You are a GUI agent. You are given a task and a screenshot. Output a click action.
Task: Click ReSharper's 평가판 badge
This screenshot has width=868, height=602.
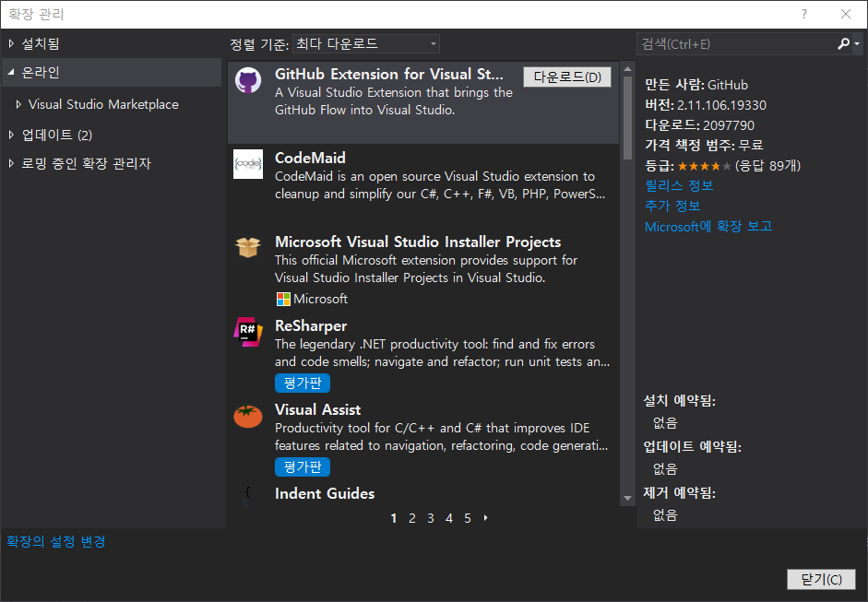[x=303, y=383]
